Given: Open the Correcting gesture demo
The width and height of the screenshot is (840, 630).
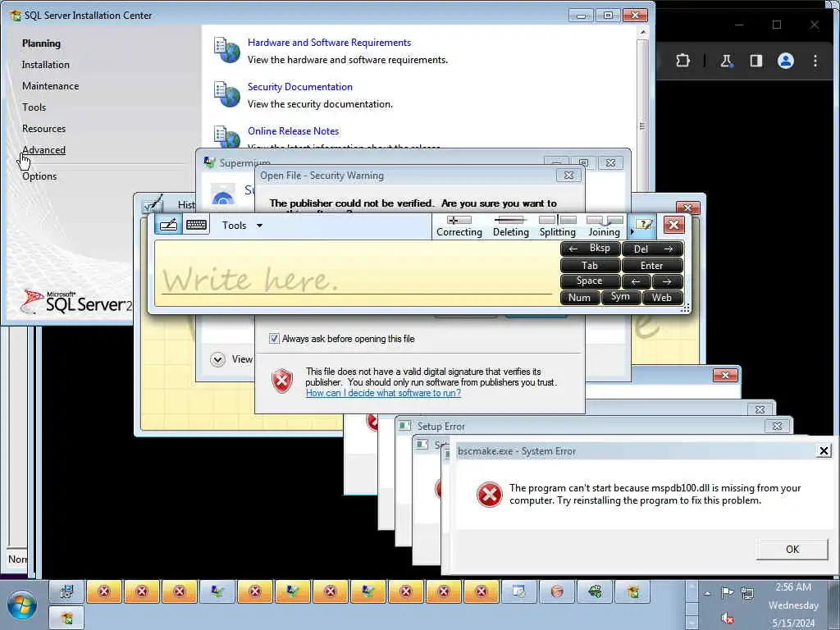Looking at the screenshot, I should coord(459,226).
